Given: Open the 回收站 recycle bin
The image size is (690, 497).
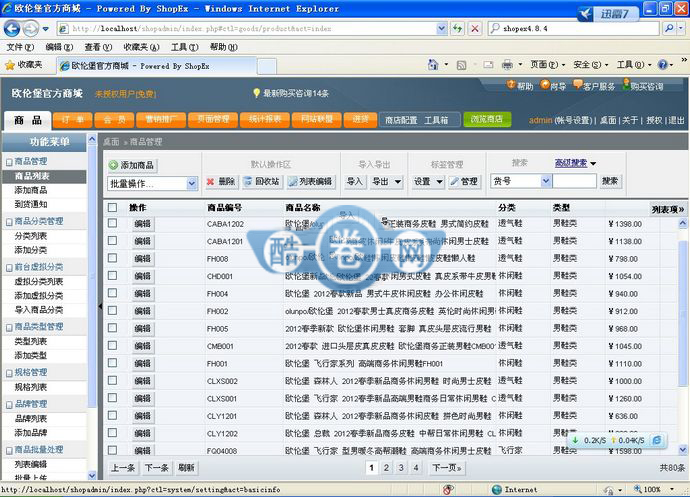Looking at the screenshot, I should [262, 181].
